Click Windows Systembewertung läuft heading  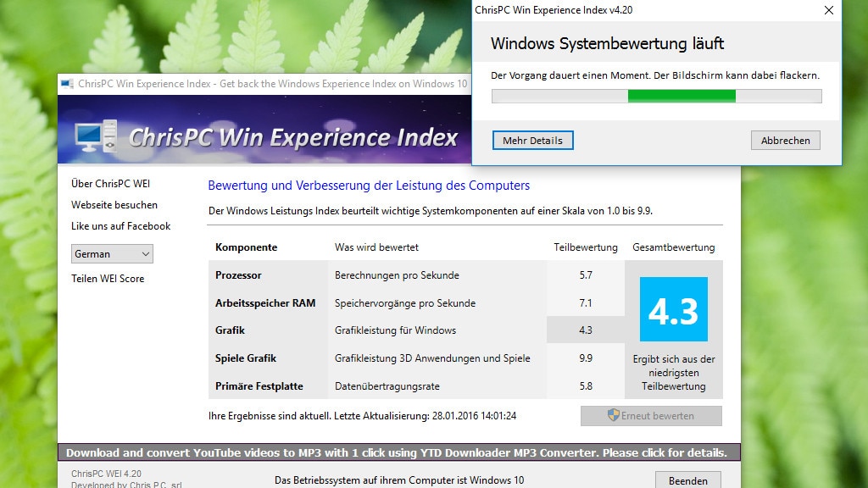click(607, 43)
